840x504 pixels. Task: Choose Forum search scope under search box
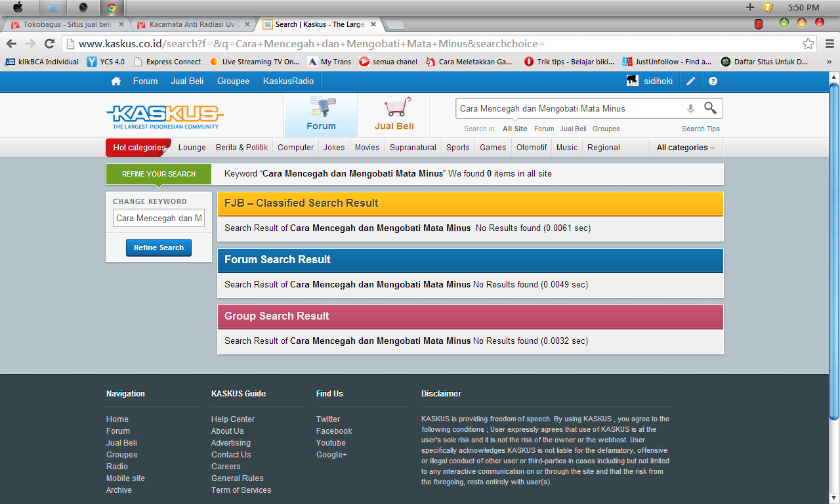[x=544, y=129]
